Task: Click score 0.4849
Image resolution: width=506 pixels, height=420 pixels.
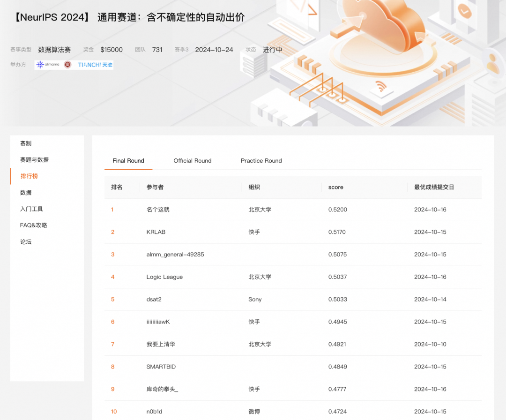Action: coord(337,367)
